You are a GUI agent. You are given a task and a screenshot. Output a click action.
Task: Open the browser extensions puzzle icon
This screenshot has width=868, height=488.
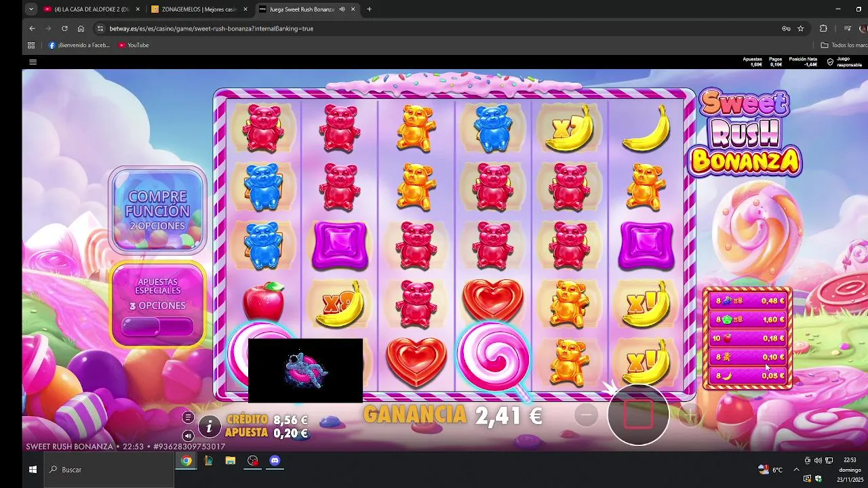click(x=823, y=28)
